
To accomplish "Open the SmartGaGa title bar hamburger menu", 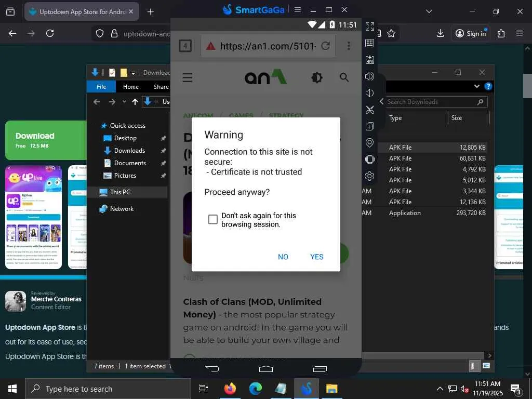I will 298,10.
